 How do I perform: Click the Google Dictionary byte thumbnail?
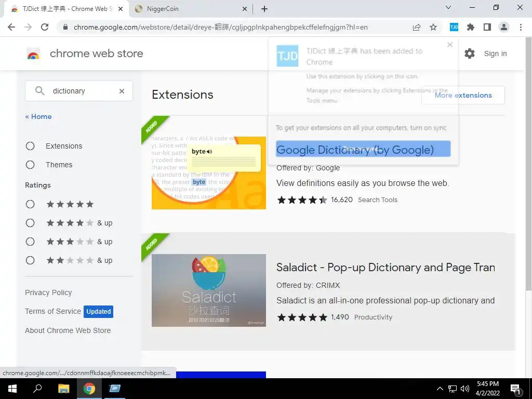click(x=209, y=173)
